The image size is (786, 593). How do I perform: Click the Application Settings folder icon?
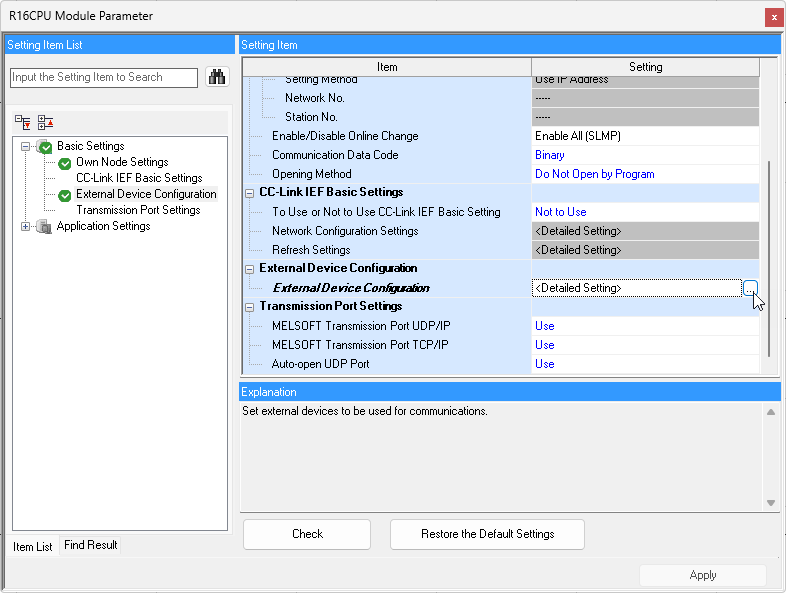coord(44,227)
